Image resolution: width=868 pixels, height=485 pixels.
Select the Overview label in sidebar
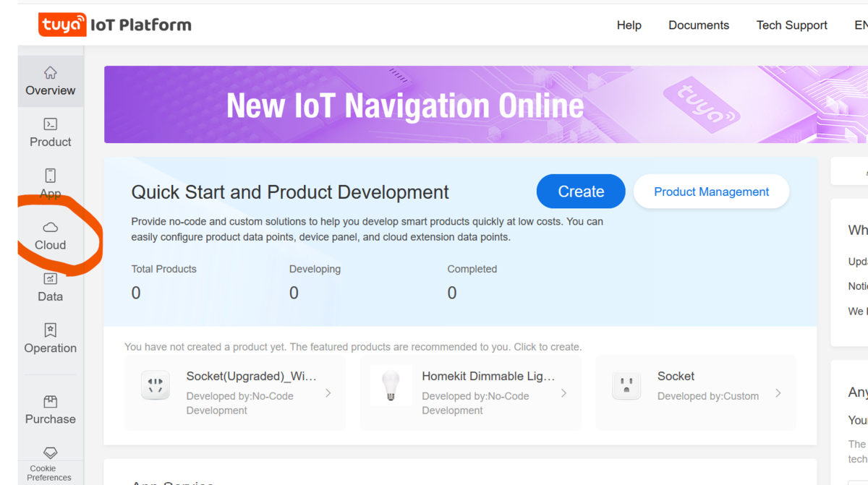[50, 90]
